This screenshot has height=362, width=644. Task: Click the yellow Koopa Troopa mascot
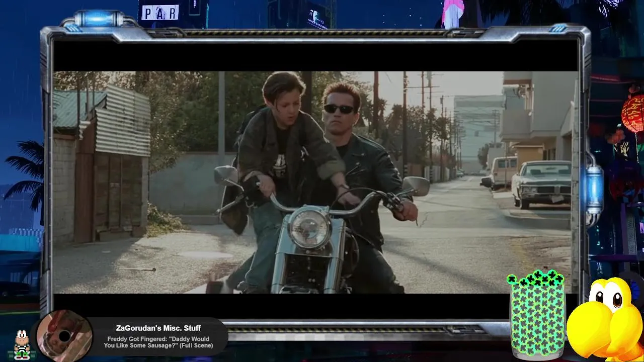605,319
